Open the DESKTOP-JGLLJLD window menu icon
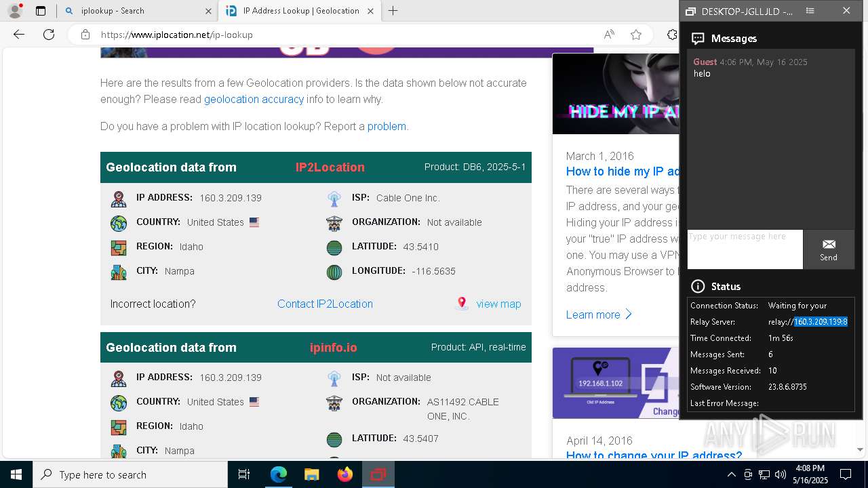Image resolution: width=868 pixels, height=488 pixels. (810, 11)
